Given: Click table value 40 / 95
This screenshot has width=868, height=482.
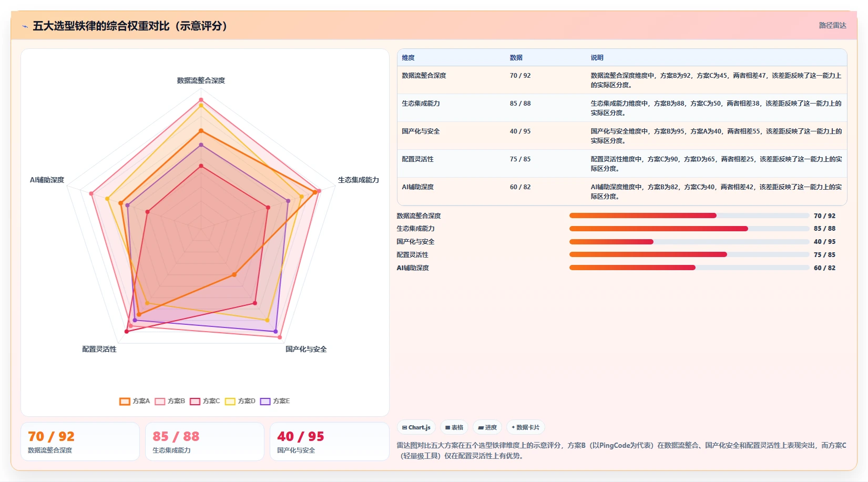Looking at the screenshot, I should tap(520, 131).
